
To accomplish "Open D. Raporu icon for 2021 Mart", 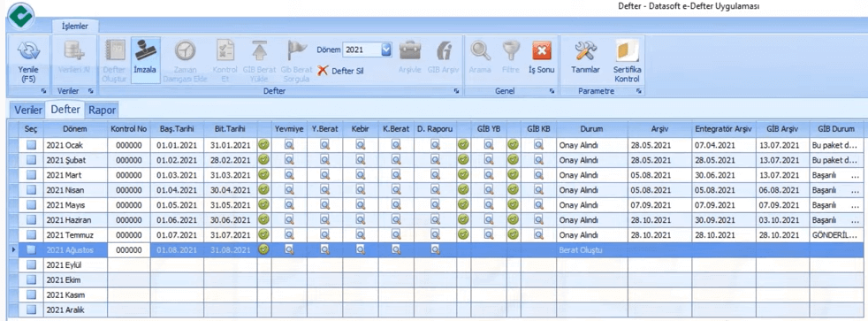I will coord(435,174).
